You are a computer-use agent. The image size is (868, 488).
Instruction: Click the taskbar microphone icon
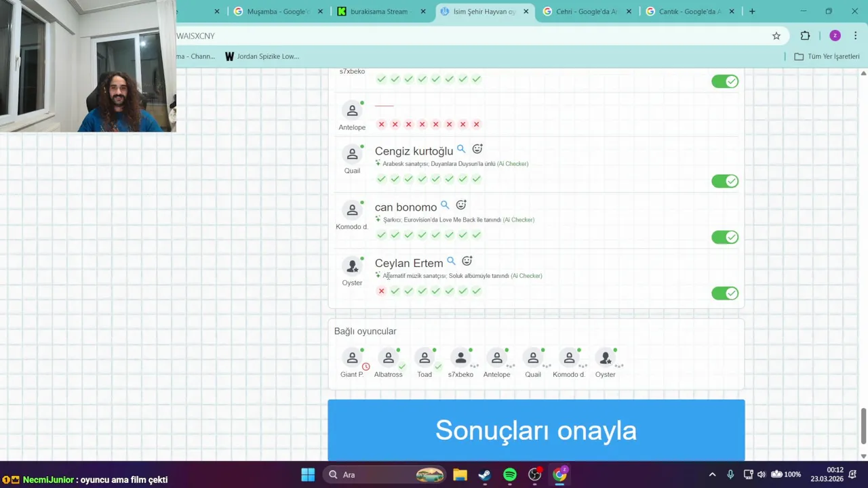click(730, 474)
